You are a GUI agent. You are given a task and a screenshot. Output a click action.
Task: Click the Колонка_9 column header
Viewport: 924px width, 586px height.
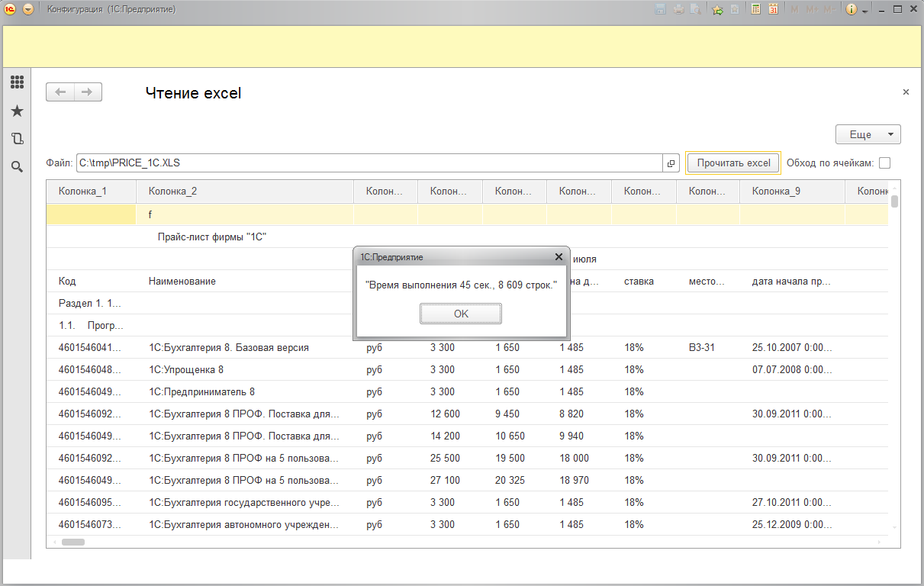point(792,192)
